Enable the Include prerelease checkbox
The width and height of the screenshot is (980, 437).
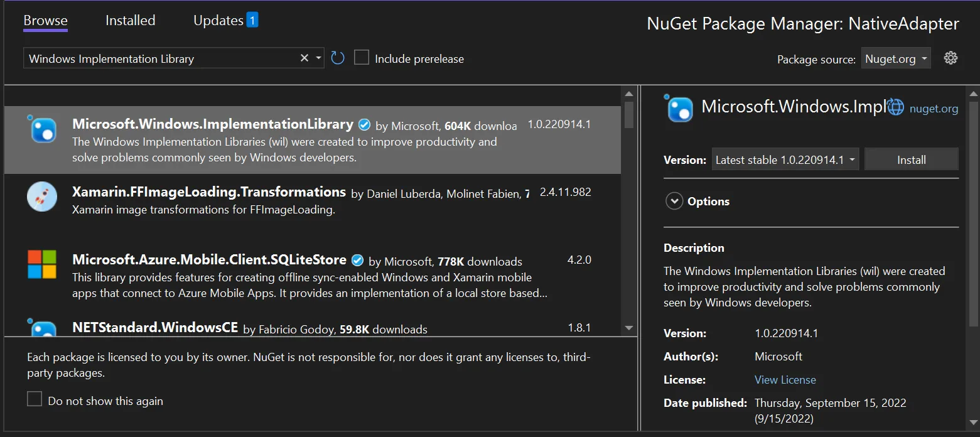[362, 57]
